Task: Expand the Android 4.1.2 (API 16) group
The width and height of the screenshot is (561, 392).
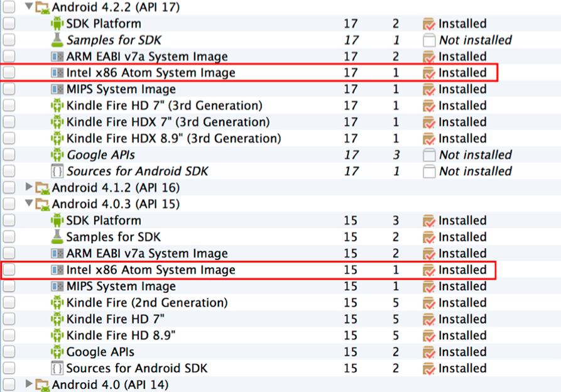Action: pyautogui.click(x=28, y=187)
